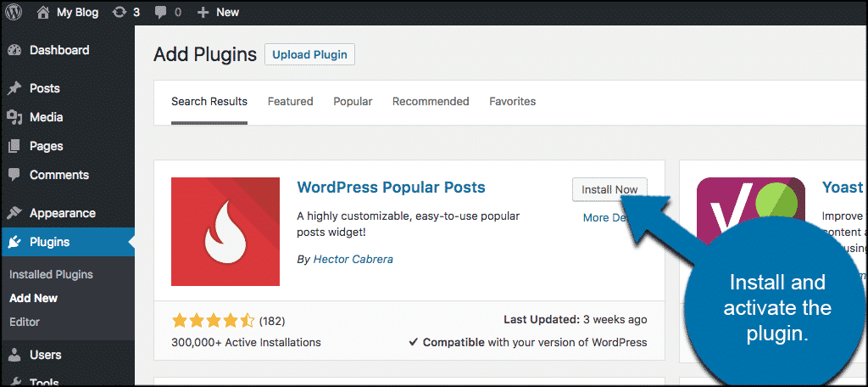Open WordPress Popular Posts flame thumbnail
This screenshot has width=868, height=387.
(225, 232)
